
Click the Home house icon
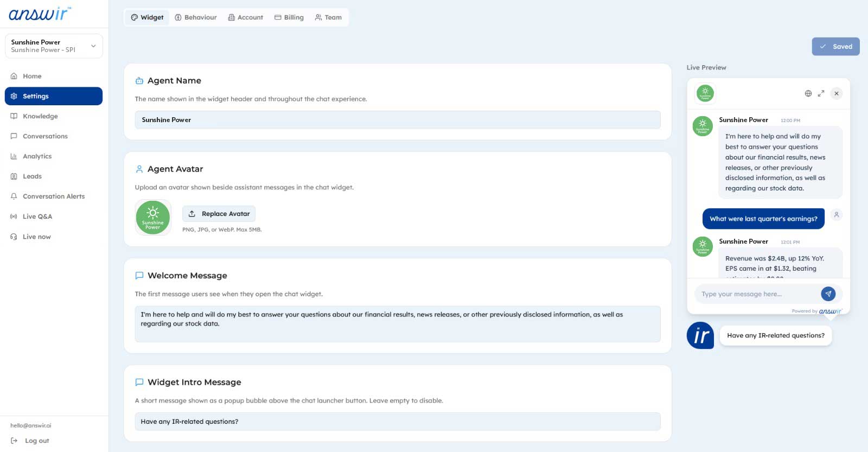coord(14,76)
